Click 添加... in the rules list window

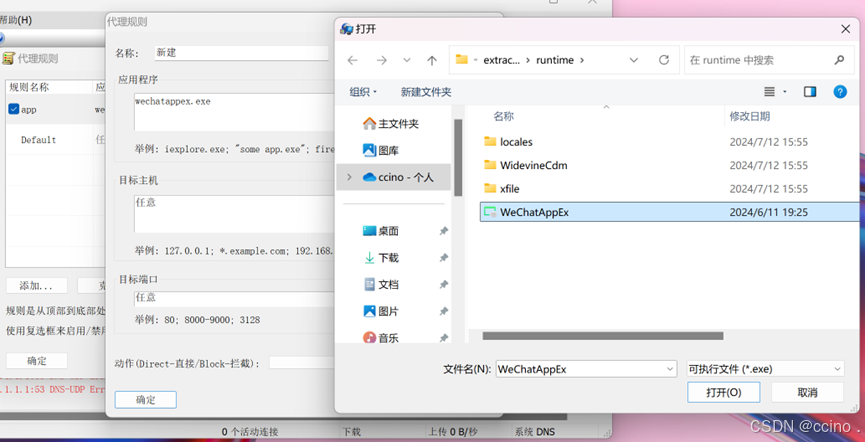coord(36,286)
